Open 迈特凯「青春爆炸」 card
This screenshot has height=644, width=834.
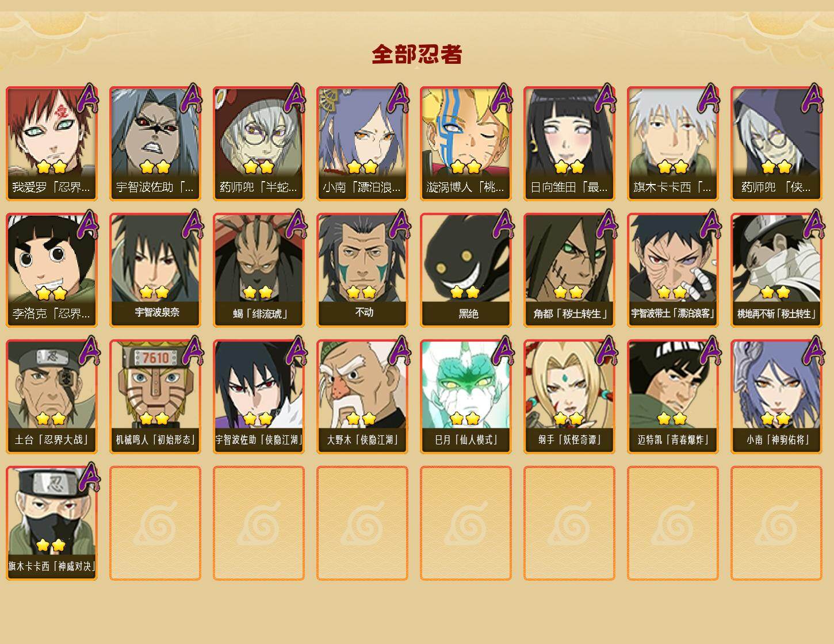[x=672, y=396]
